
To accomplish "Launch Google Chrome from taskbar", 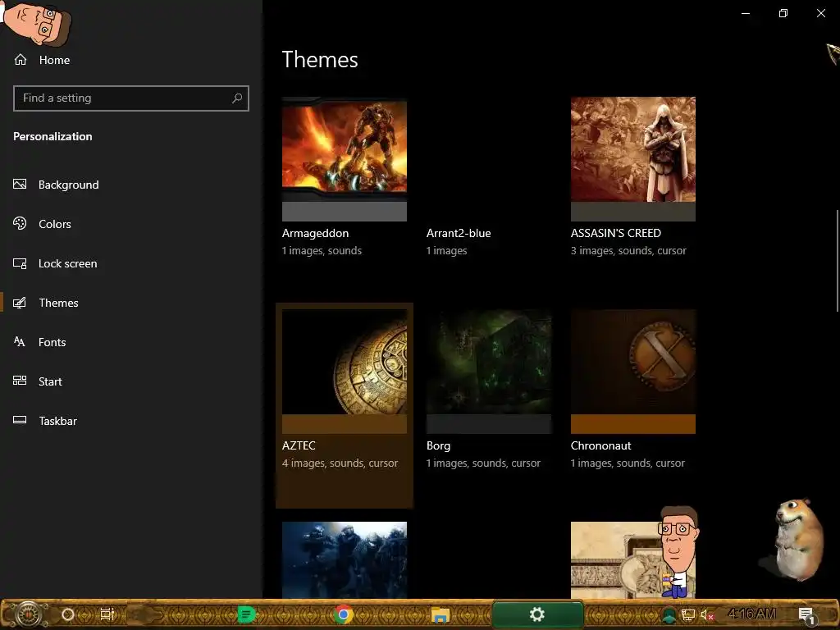I will coord(344,614).
